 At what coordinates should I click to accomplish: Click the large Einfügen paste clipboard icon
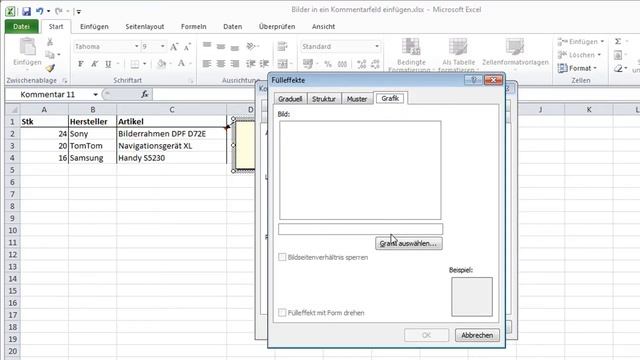pos(27,47)
